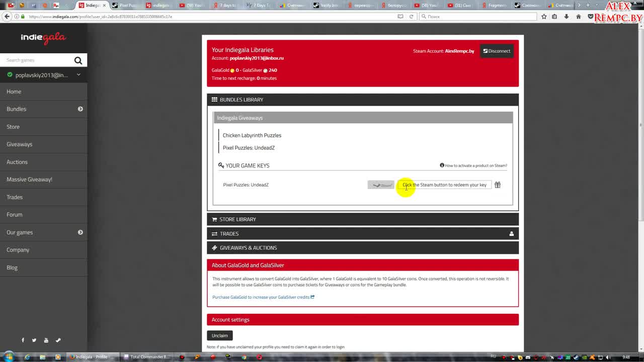Click the redeem key text field
Viewport: 644px width, 362px height.
pyautogui.click(x=445, y=185)
